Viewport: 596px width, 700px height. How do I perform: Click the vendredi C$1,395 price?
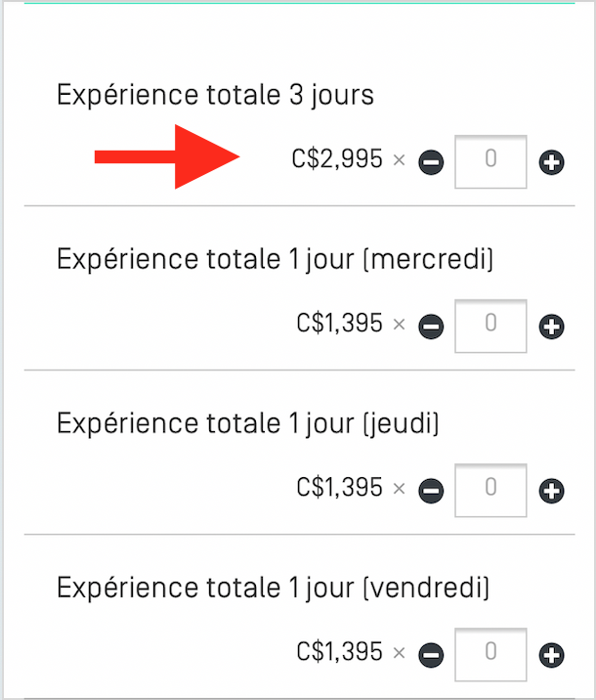coord(339,652)
